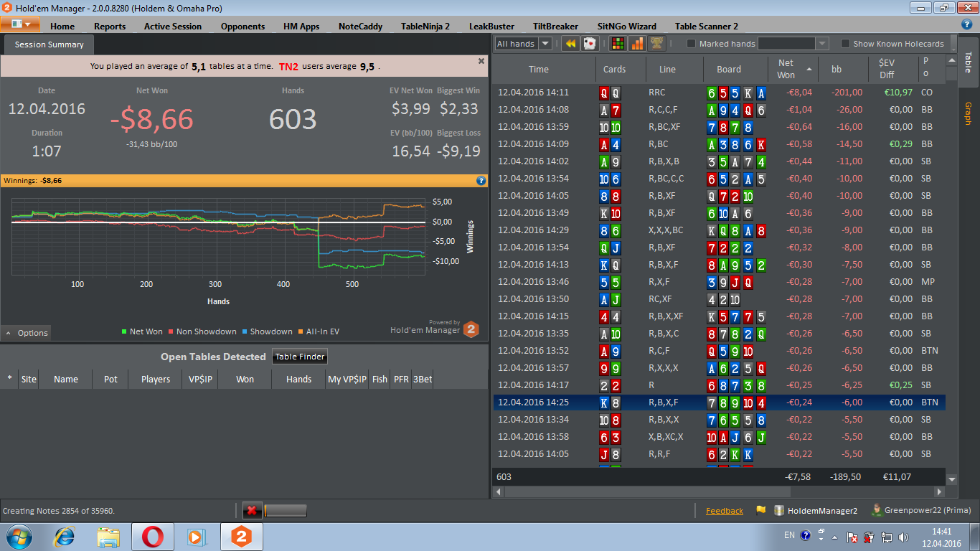Show the orange bar chart view icon
980x551 pixels.
click(637, 44)
